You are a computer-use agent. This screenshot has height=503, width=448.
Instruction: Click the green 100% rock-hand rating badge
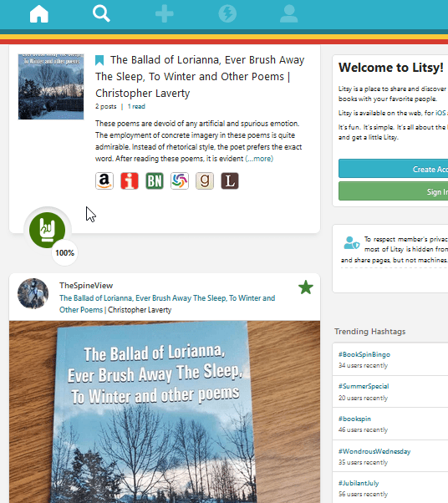[x=48, y=230]
